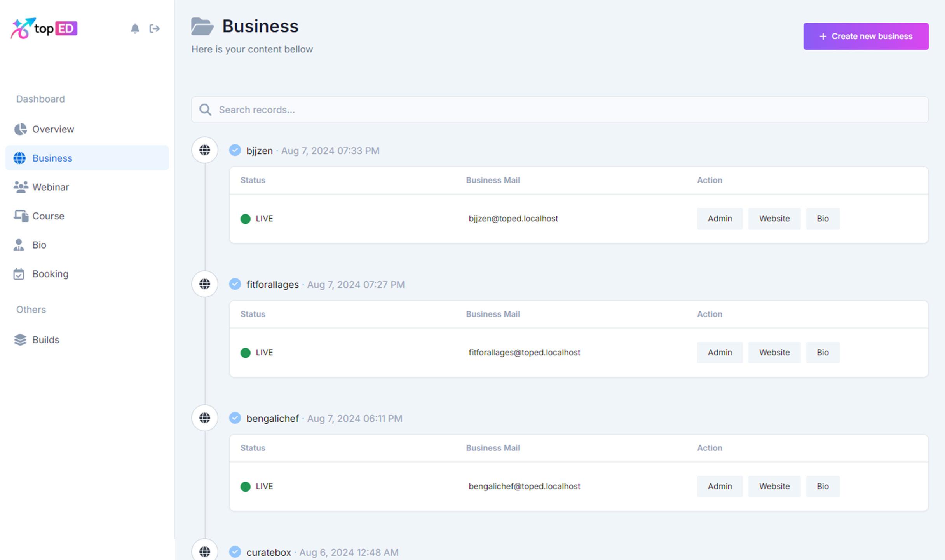Open the Booking page

click(x=87, y=274)
